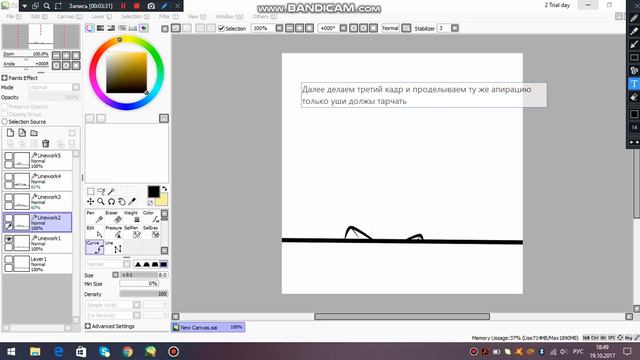This screenshot has height=360, width=640.
Task: Toggle visibility of Layer1
Action: (x=8, y=260)
